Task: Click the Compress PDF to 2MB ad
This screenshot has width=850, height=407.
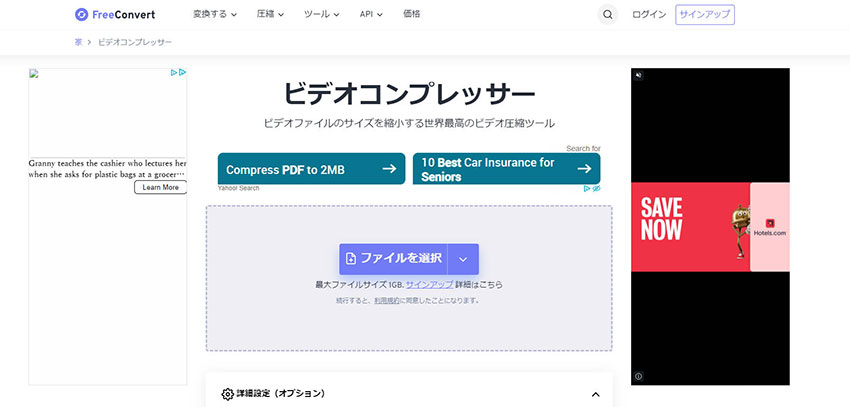Action: [311, 169]
